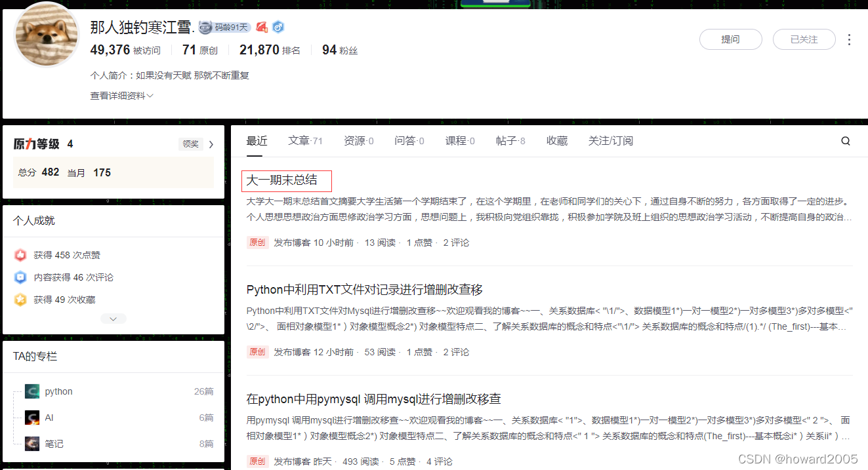Toggle the 已关注 follow state

click(804, 39)
